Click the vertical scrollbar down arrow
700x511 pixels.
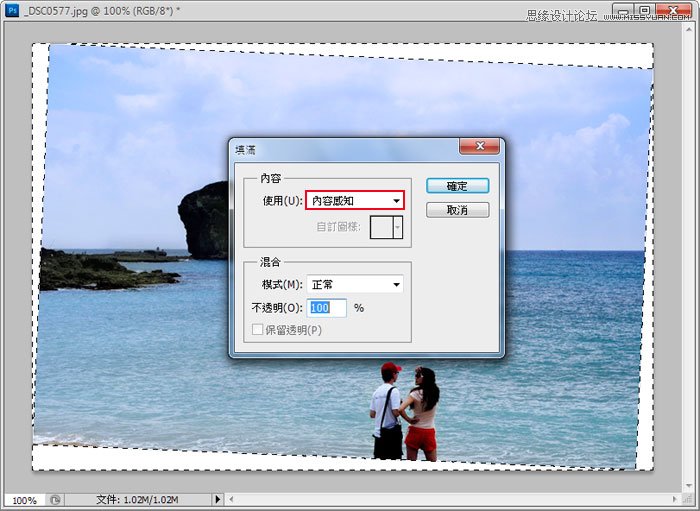click(688, 486)
